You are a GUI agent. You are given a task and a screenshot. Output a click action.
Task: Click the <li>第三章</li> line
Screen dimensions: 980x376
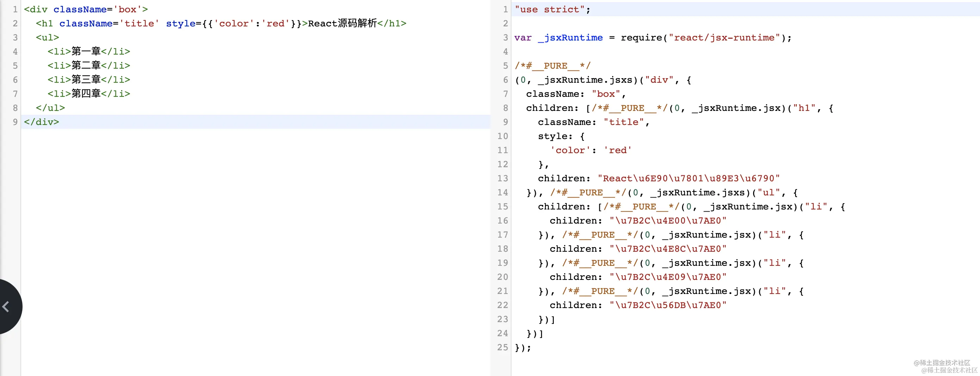click(89, 80)
